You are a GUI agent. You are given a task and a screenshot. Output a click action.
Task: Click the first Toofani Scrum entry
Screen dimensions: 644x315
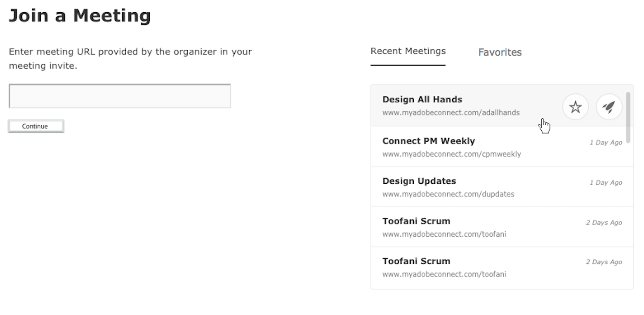pyautogui.click(x=416, y=221)
